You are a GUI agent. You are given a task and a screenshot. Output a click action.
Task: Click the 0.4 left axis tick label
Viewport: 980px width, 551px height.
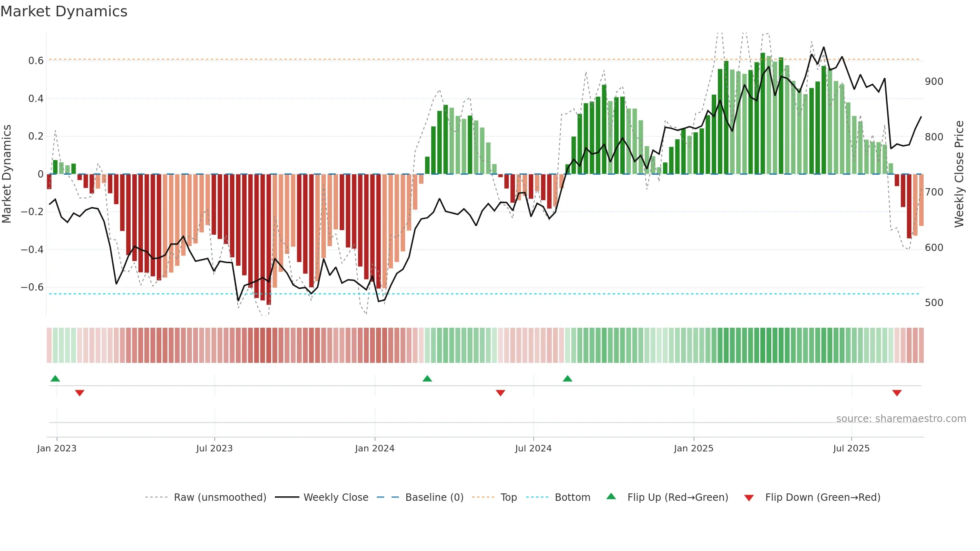coord(36,99)
